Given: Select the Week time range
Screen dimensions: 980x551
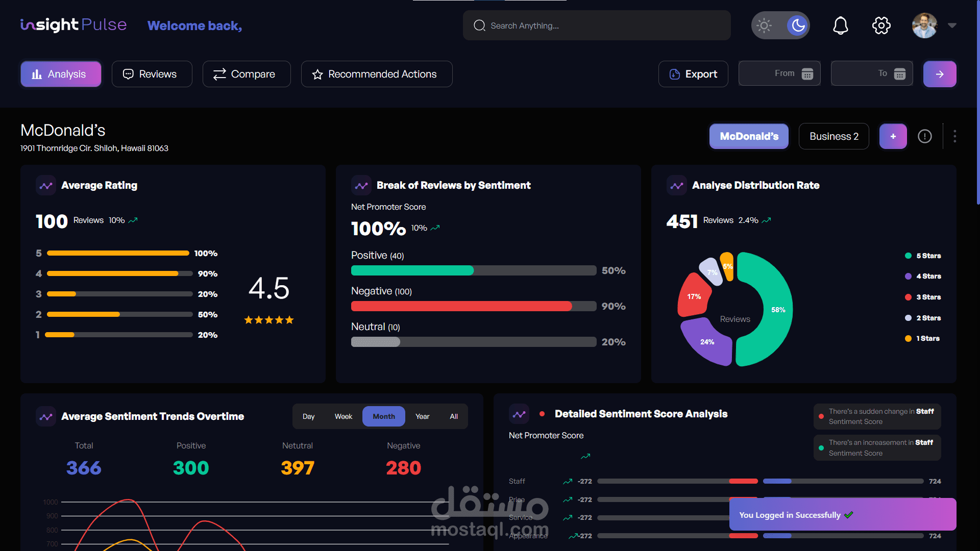Looking at the screenshot, I should click(343, 416).
